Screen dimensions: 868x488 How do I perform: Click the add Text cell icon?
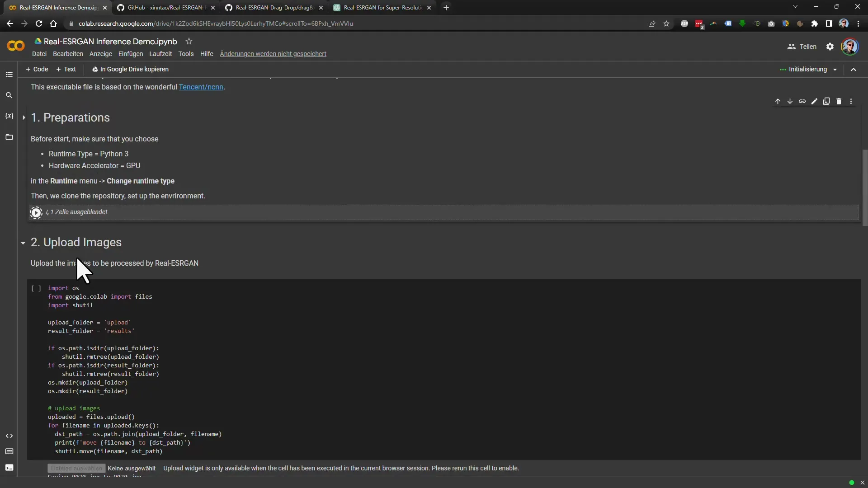pos(66,69)
